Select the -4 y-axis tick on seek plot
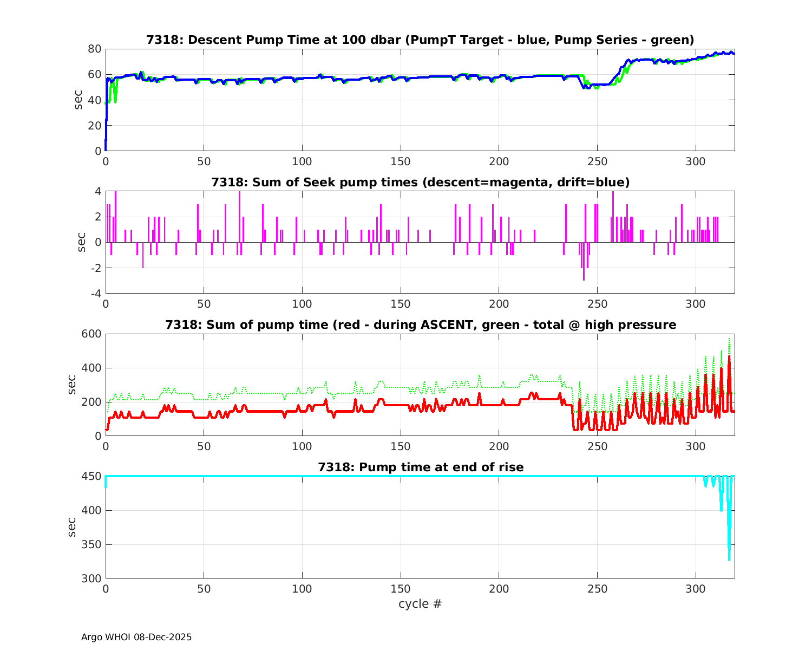This screenshot has height=650, width=812. pos(95,294)
